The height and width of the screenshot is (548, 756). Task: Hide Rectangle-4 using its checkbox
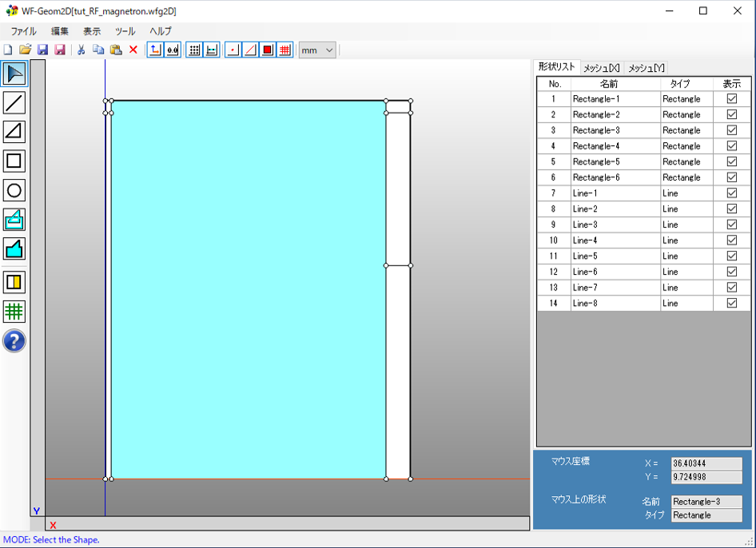click(x=732, y=146)
